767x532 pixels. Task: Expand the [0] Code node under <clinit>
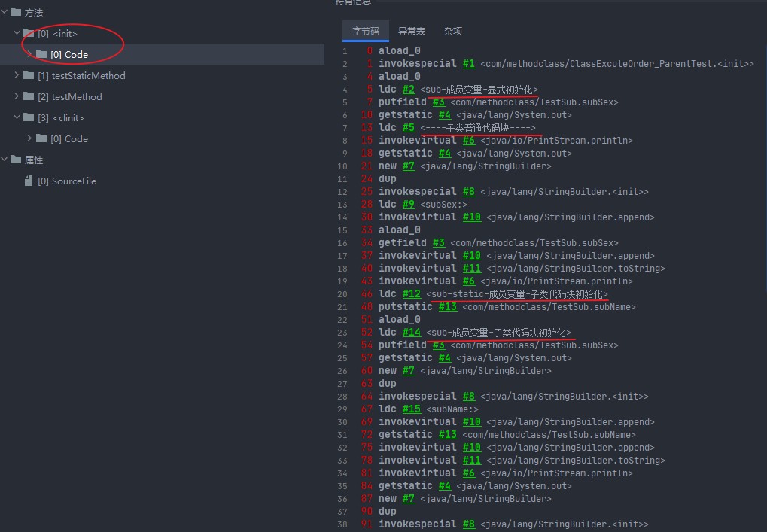pyautogui.click(x=29, y=138)
